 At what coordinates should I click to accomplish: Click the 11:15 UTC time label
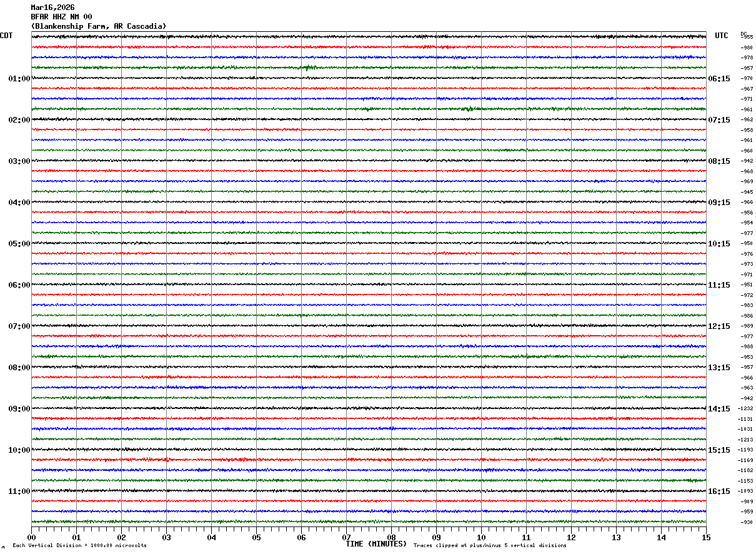tap(719, 285)
